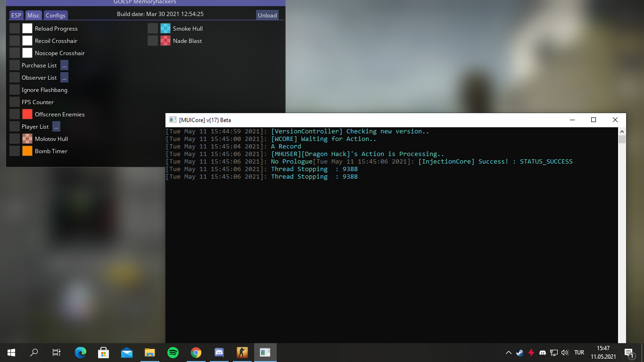
Task: Pick the Recoil Crosshair color swatch
Action: (27, 41)
